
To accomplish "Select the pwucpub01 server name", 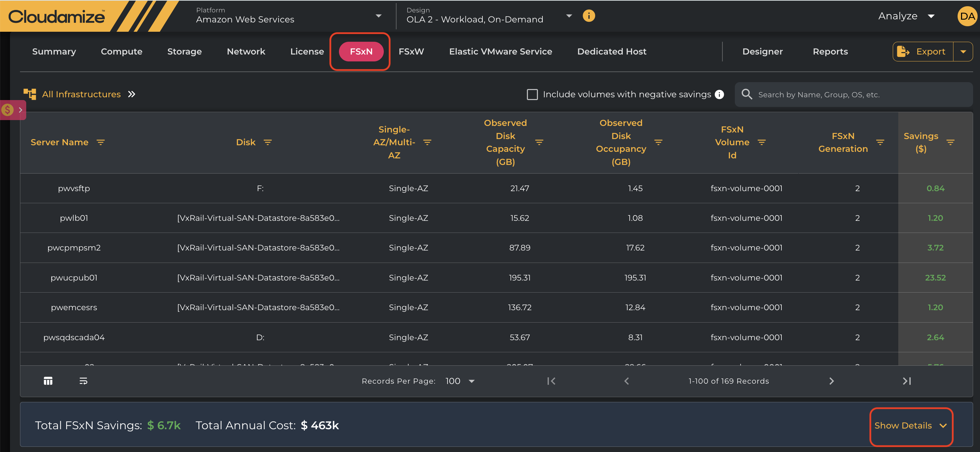I will point(74,278).
